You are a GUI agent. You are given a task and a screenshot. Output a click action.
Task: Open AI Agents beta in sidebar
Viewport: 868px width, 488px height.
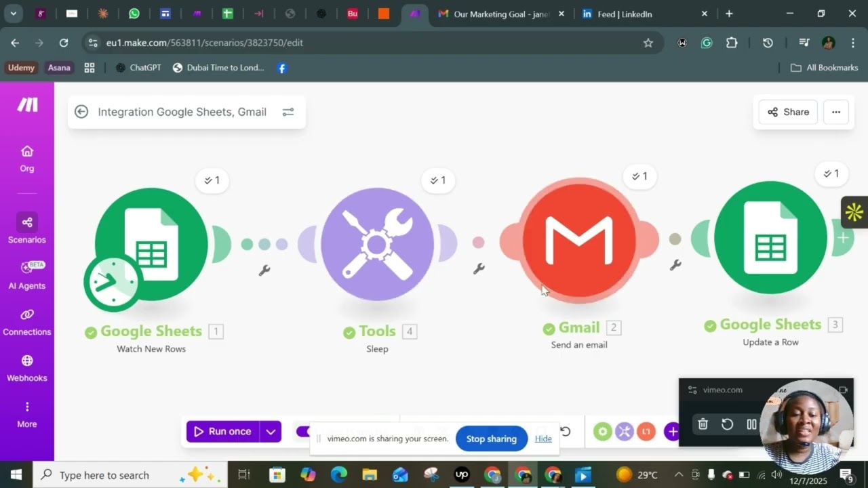pyautogui.click(x=27, y=275)
